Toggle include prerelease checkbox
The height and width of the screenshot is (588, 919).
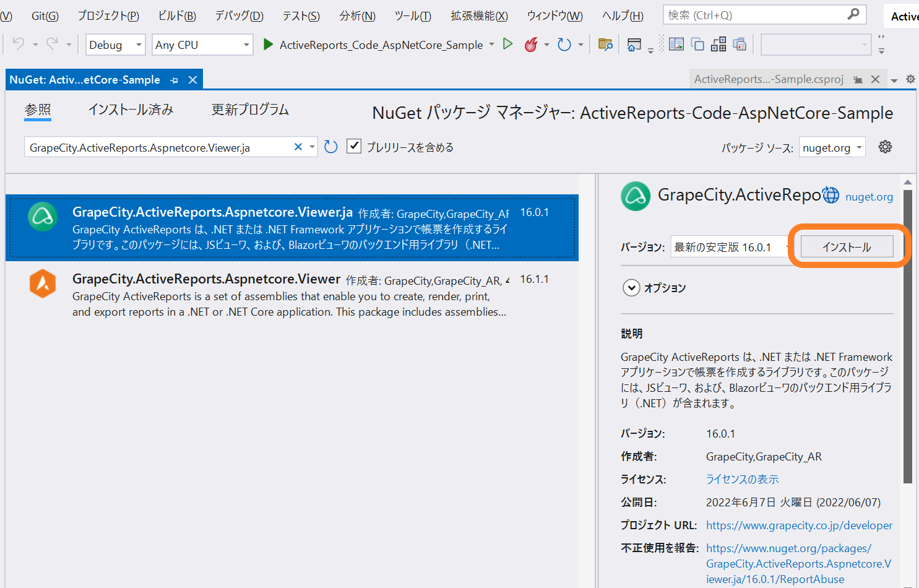354,146
